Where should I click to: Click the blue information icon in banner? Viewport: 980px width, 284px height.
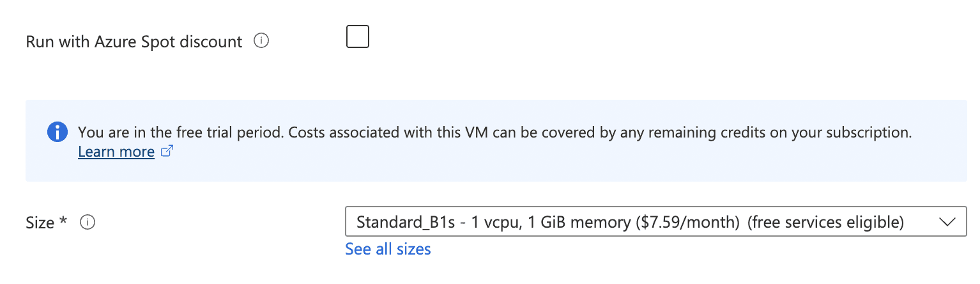click(x=57, y=133)
